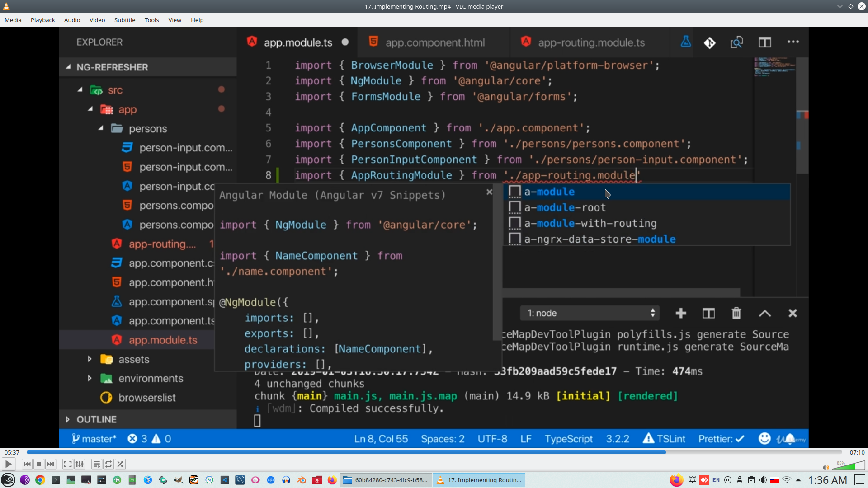Open the Subtitle menu
The height and width of the screenshot is (488, 868).
tap(124, 20)
